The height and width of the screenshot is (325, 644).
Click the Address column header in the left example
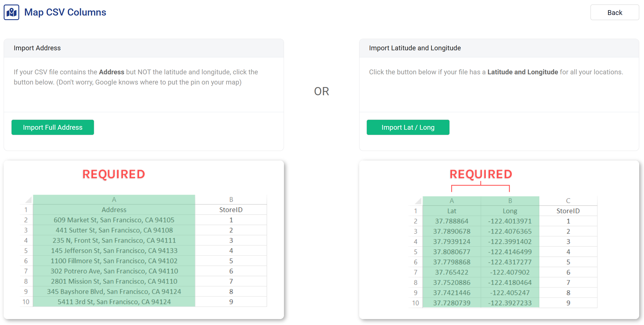(x=114, y=209)
